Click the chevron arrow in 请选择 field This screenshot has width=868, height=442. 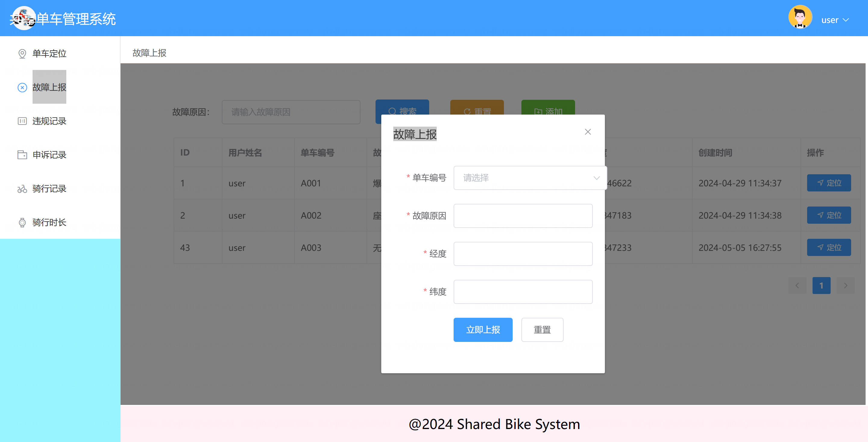[x=596, y=178]
